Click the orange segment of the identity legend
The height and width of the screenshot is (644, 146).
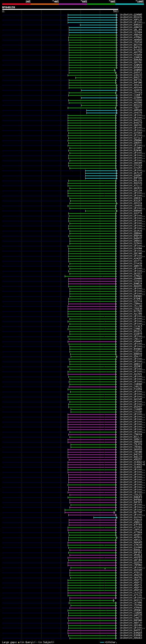[45, 4]
